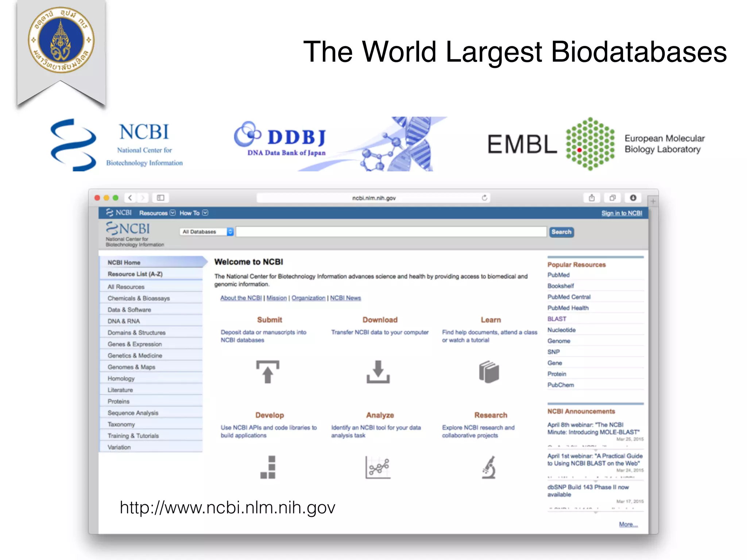Toggle the Safari sidebar button
The image size is (747, 560).
pos(160,198)
